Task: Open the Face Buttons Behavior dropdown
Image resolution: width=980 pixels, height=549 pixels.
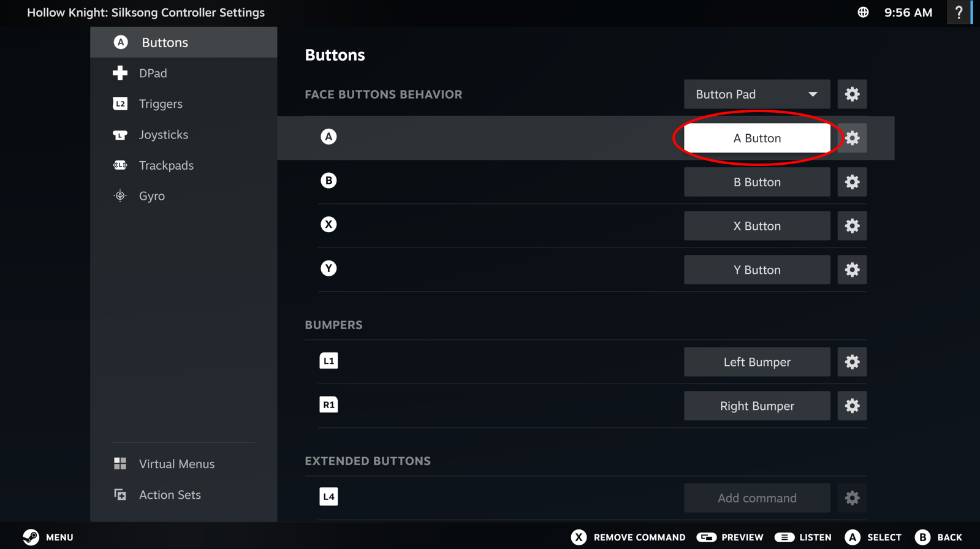Action: pos(757,94)
